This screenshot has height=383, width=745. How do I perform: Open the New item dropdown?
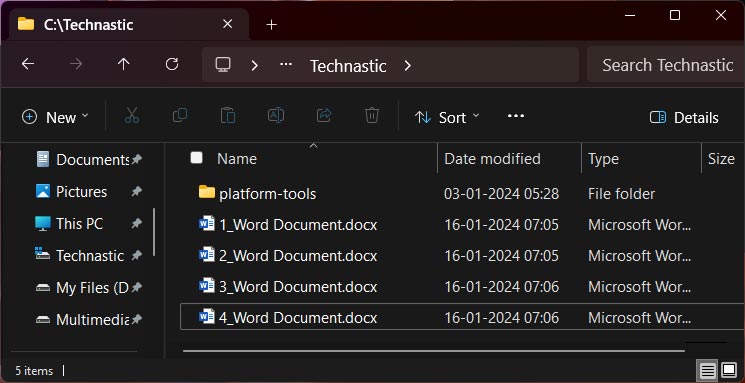pyautogui.click(x=55, y=117)
